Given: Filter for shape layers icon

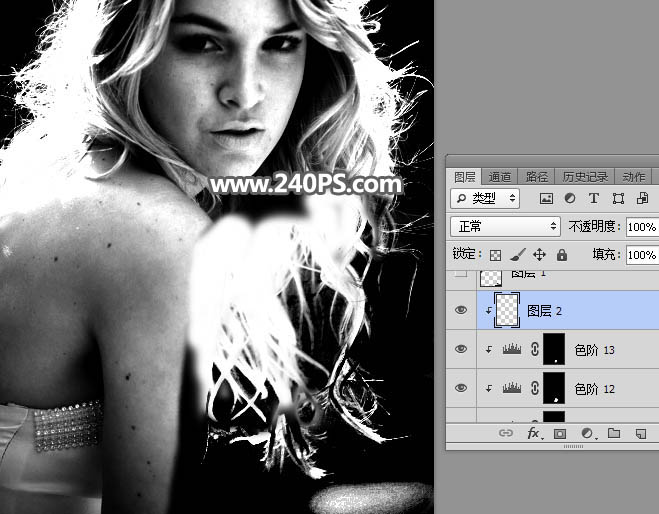Looking at the screenshot, I should coord(618,198).
